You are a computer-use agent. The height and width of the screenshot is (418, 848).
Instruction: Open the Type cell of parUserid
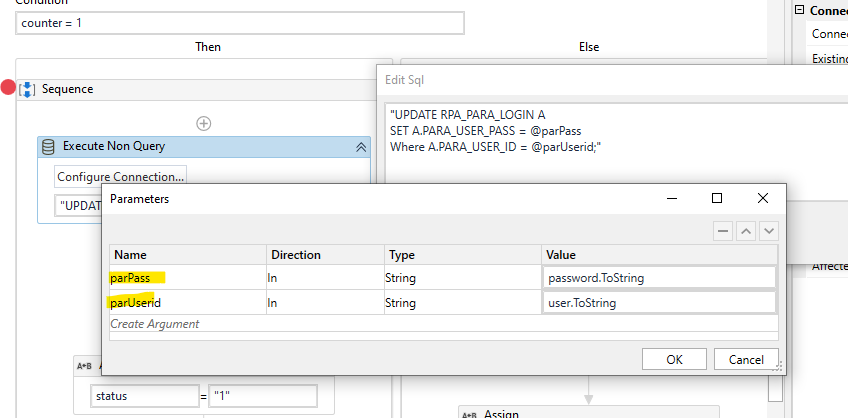(462, 302)
